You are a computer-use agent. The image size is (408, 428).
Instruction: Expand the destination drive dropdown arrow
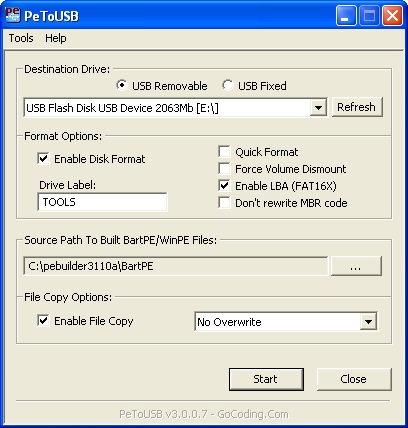318,108
